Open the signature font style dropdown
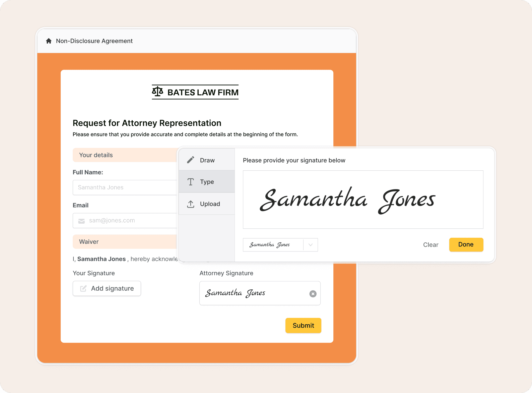 280,245
